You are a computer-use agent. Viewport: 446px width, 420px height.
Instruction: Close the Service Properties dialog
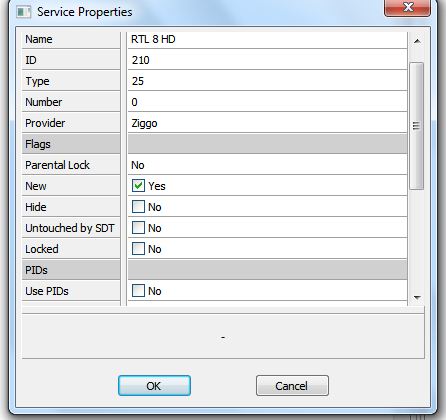407,7
